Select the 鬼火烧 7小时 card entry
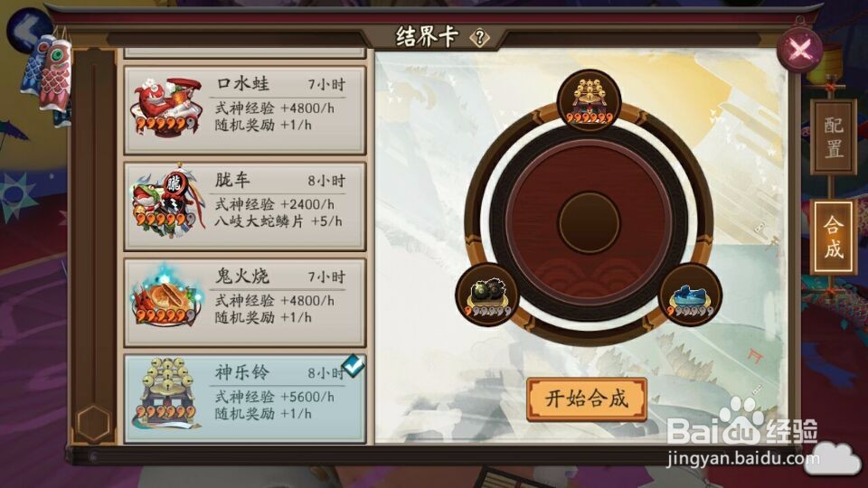868x488 pixels. point(245,303)
